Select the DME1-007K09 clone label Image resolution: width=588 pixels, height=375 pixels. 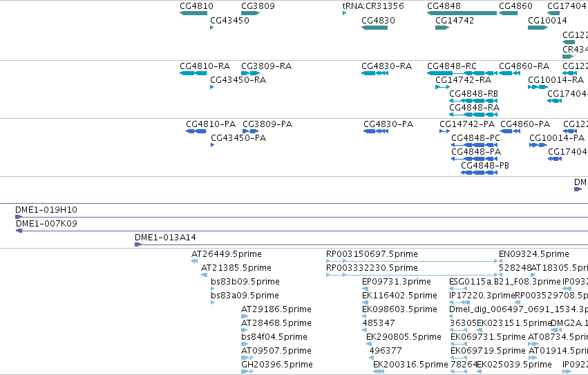click(46, 224)
